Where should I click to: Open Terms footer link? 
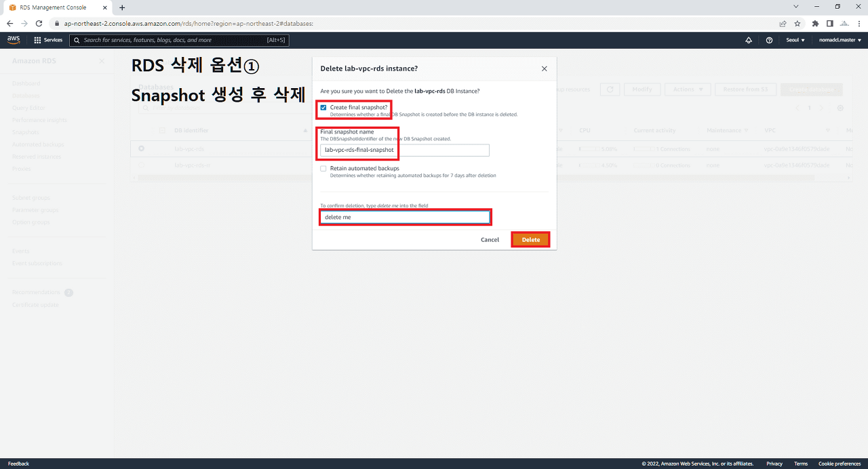pyautogui.click(x=801, y=464)
